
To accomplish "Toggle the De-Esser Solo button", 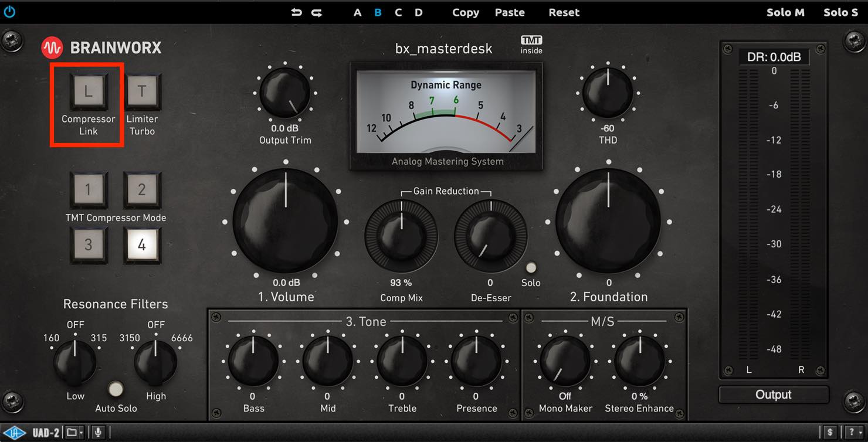I will [531, 268].
